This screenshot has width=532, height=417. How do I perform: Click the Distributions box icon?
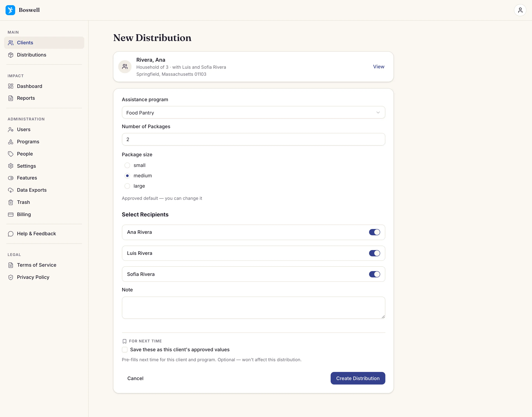[x=11, y=55]
